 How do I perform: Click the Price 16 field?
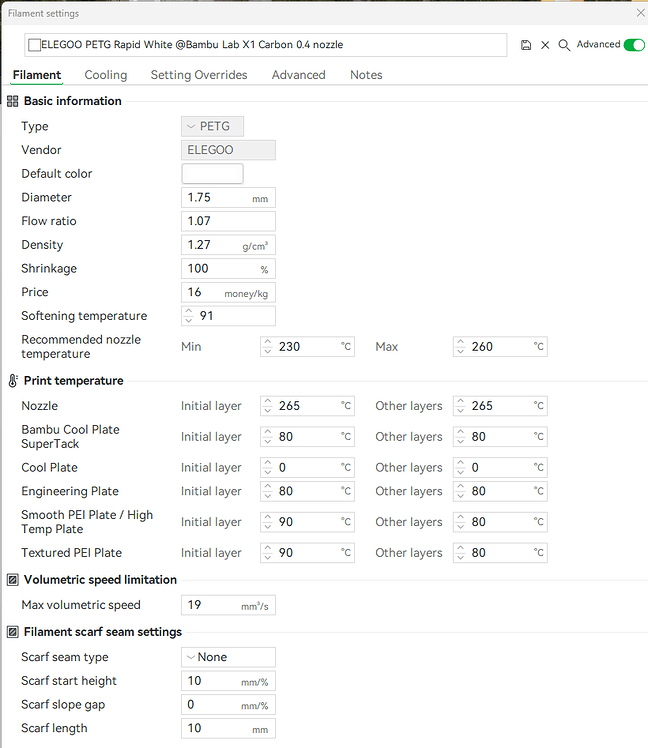[228, 292]
